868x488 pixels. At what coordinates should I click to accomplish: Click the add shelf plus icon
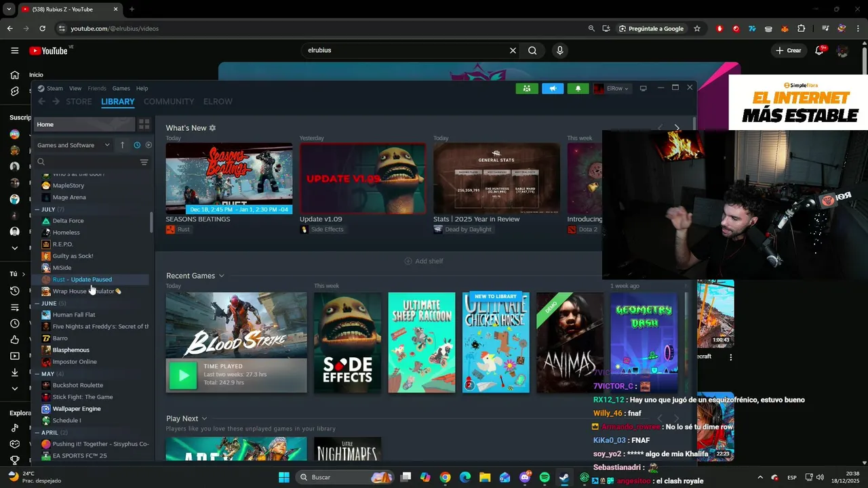[408, 261]
